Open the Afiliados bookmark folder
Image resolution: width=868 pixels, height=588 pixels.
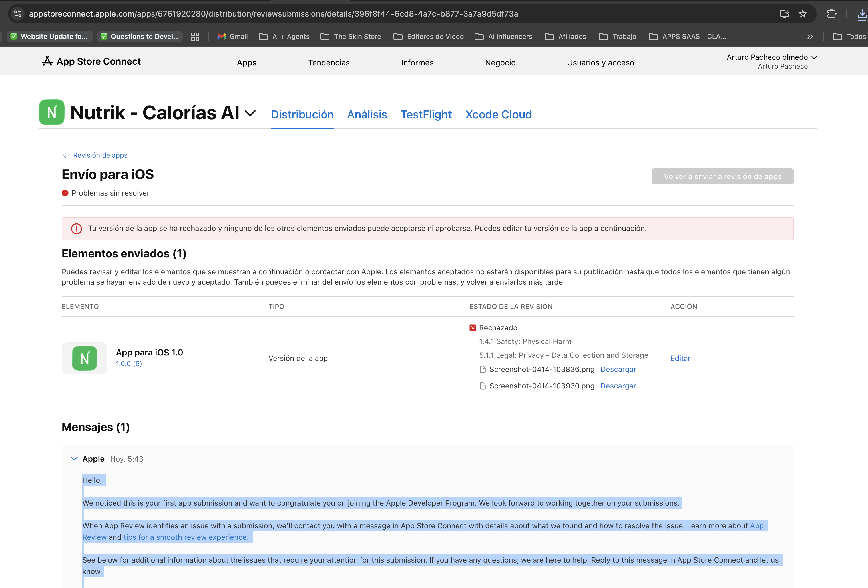tap(565, 36)
